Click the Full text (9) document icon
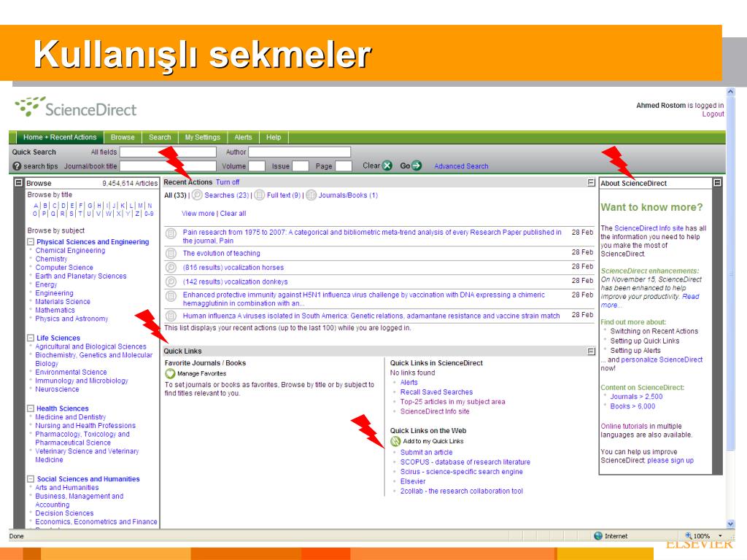 point(260,195)
